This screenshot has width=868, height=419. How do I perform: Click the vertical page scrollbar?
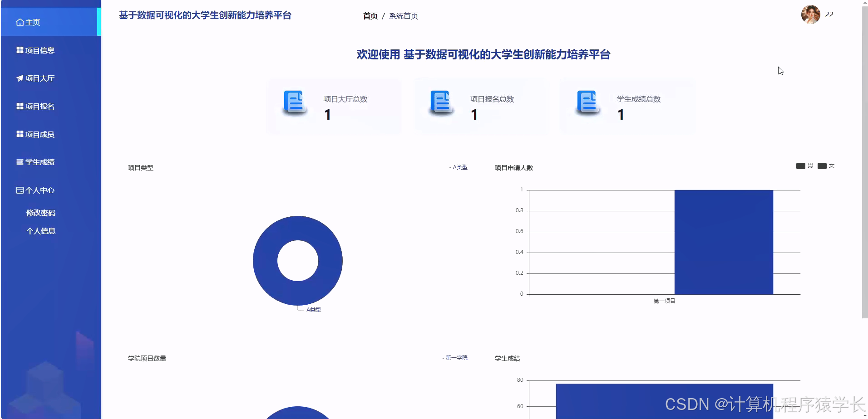864,162
